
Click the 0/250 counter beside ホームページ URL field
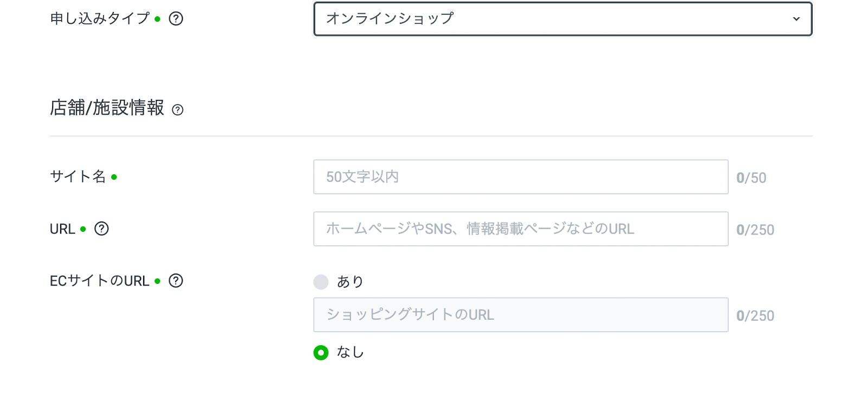pos(755,230)
